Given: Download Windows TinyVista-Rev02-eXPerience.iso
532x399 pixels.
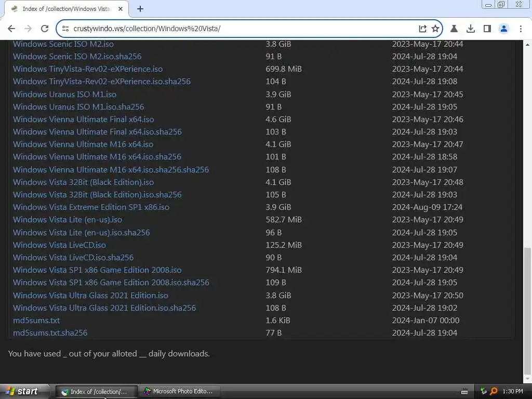Looking at the screenshot, I should click(87, 69).
